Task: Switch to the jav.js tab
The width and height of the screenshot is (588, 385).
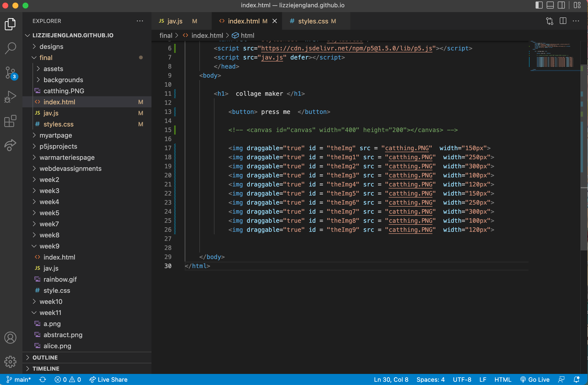Action: tap(175, 21)
